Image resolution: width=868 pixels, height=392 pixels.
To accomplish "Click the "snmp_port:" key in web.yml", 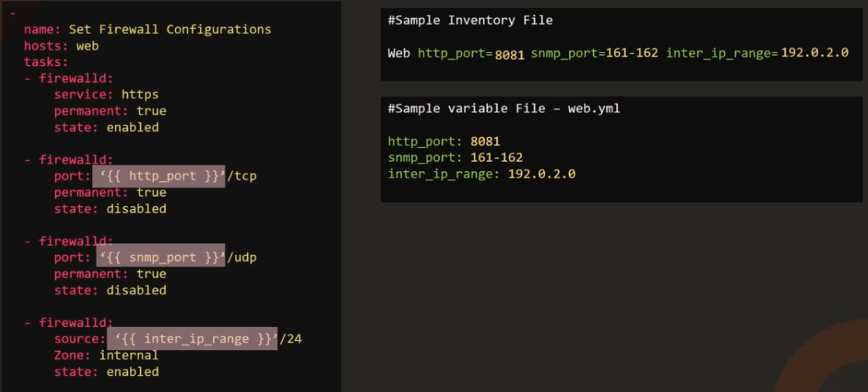I will (x=425, y=158).
